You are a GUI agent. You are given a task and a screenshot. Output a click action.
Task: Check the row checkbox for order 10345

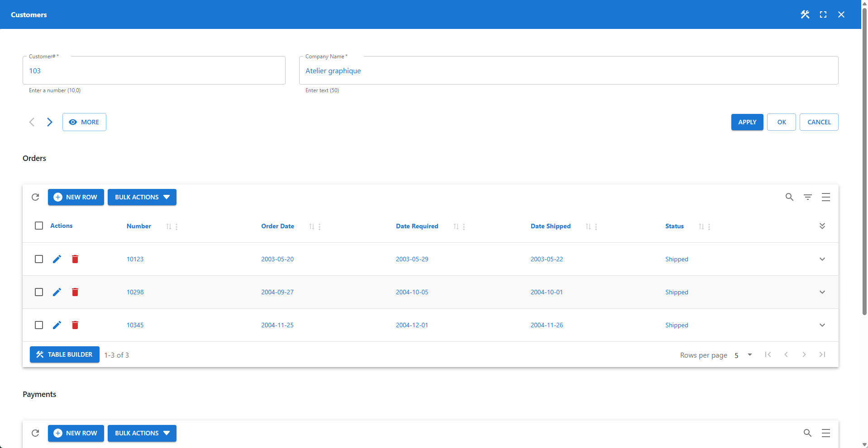pyautogui.click(x=38, y=325)
